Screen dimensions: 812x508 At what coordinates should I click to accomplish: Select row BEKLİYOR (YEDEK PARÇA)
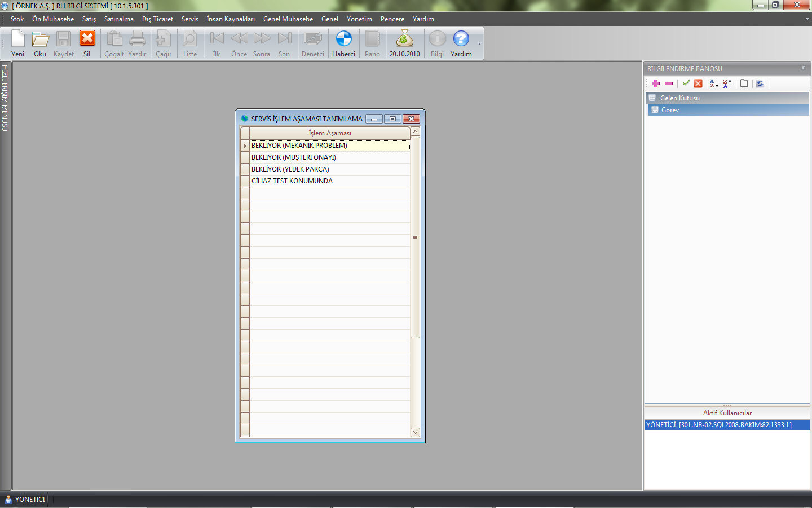tap(290, 169)
